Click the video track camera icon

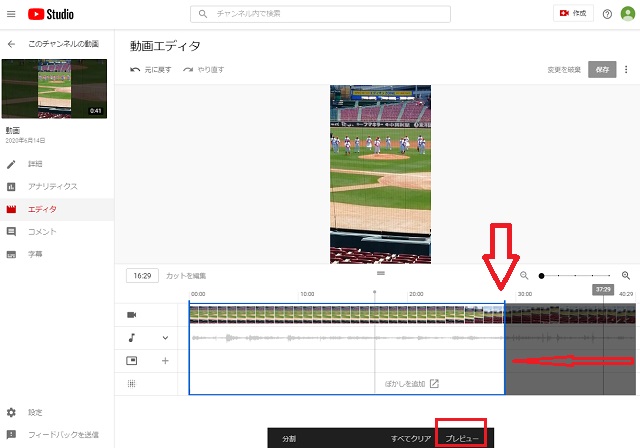132,315
